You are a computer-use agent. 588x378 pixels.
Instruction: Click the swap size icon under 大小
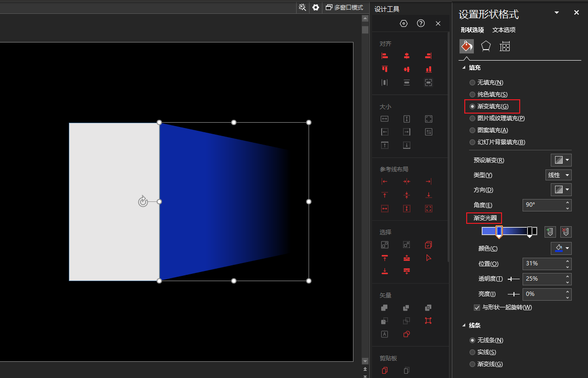(428, 132)
